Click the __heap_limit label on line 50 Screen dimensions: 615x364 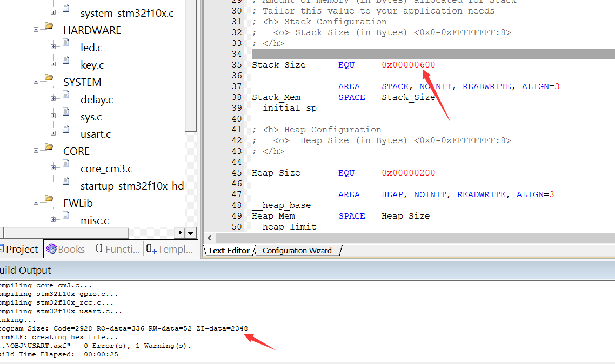point(284,227)
